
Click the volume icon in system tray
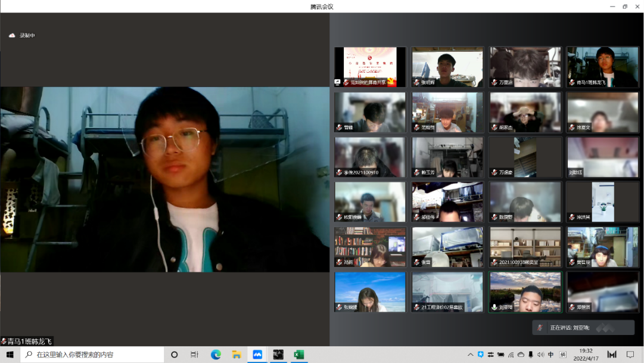540,355
